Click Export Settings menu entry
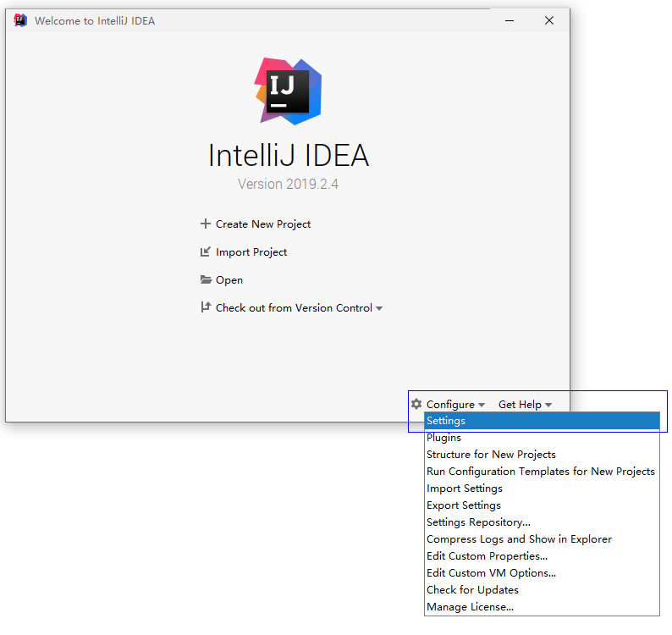Viewport: 672px width, 635px height. tap(542, 505)
